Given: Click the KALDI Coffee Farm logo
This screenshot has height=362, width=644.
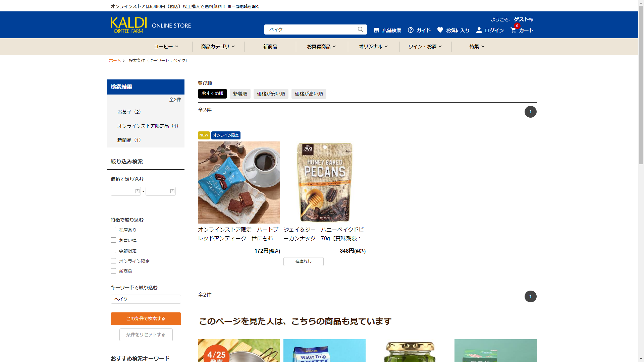Looking at the screenshot, I should point(128,25).
